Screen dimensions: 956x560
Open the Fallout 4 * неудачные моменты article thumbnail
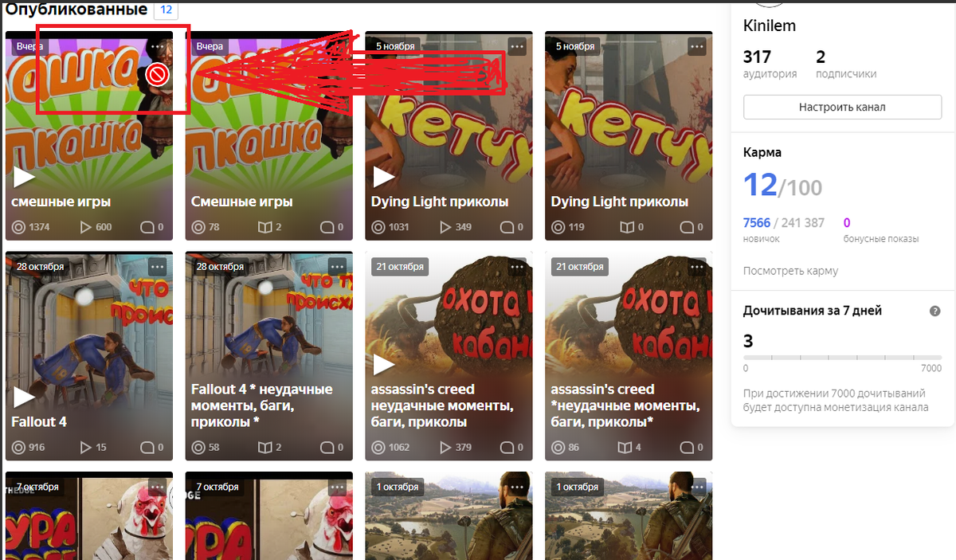coord(269,356)
